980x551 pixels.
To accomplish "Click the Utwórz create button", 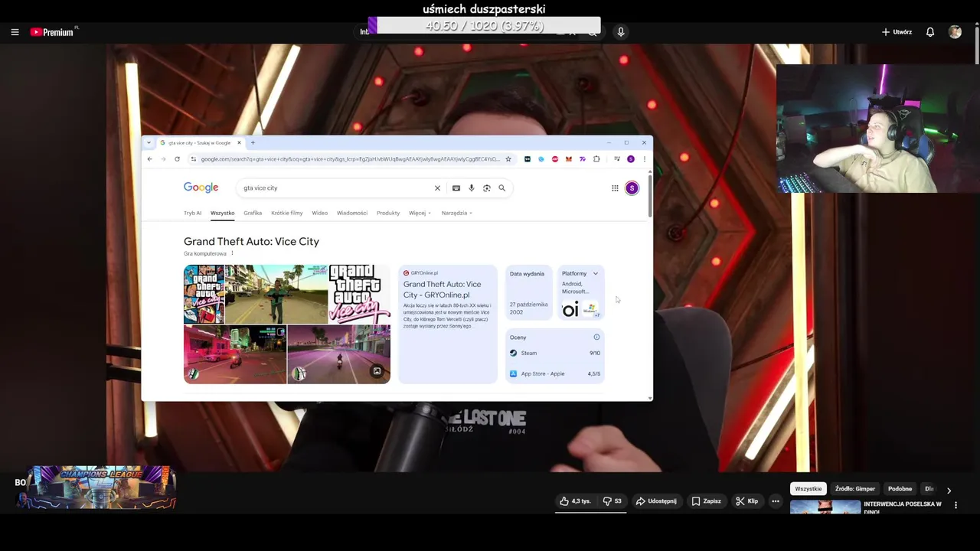I will pyautogui.click(x=897, y=32).
